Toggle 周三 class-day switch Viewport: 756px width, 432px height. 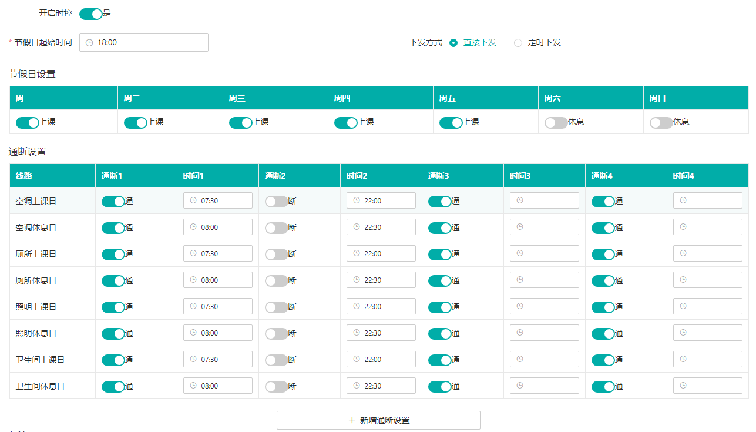241,122
